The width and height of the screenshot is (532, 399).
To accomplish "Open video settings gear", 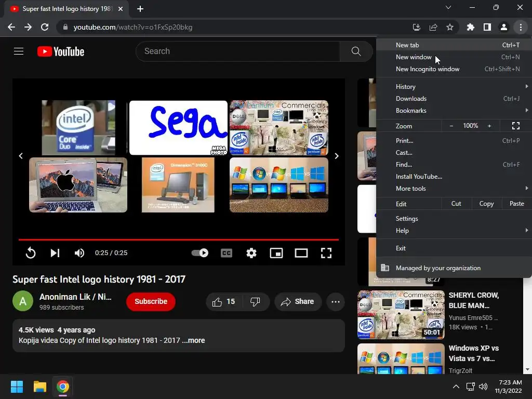I will point(251,253).
